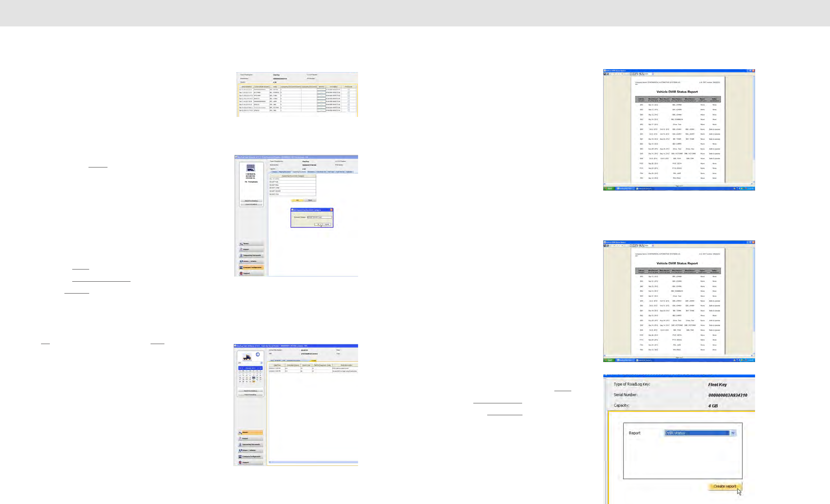Click the company building icon above CONTINENTAL AUTOMOTIVE
This screenshot has width=830, height=504.
251,167
